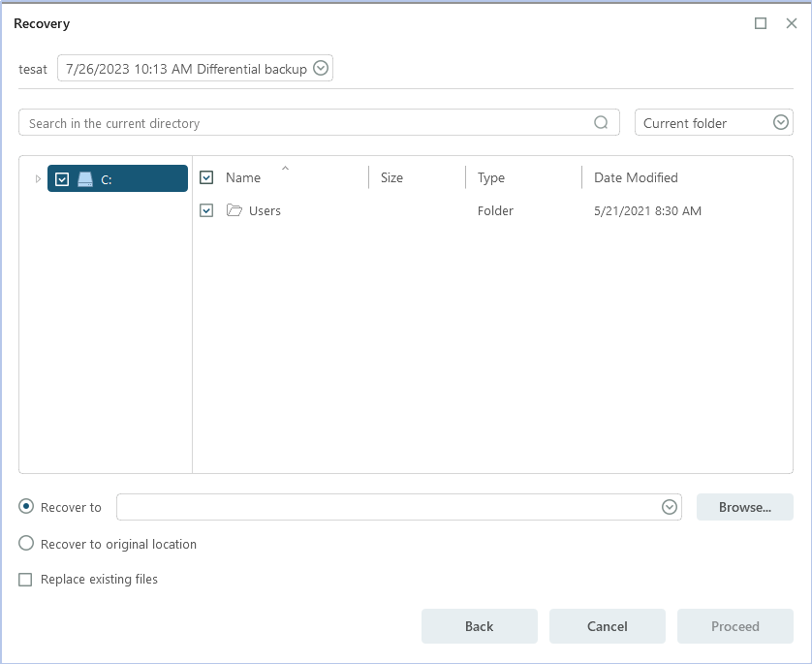This screenshot has height=664, width=812.
Task: Uncheck the Users folder checkbox
Action: pyautogui.click(x=206, y=210)
